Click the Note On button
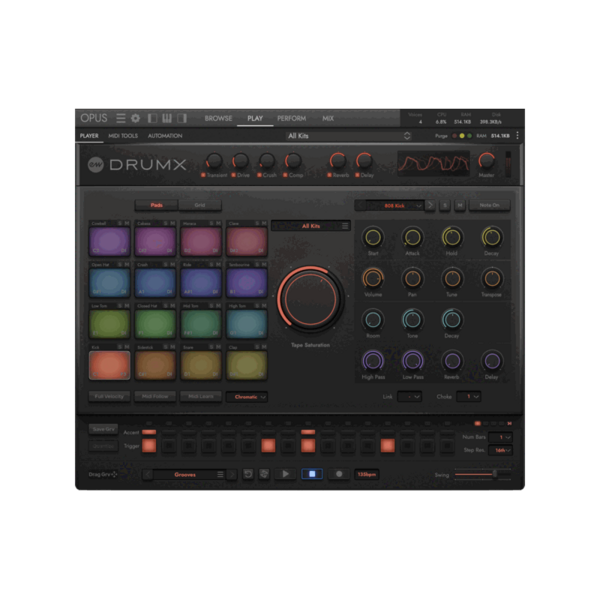Screen dimensions: 600x600 click(489, 205)
